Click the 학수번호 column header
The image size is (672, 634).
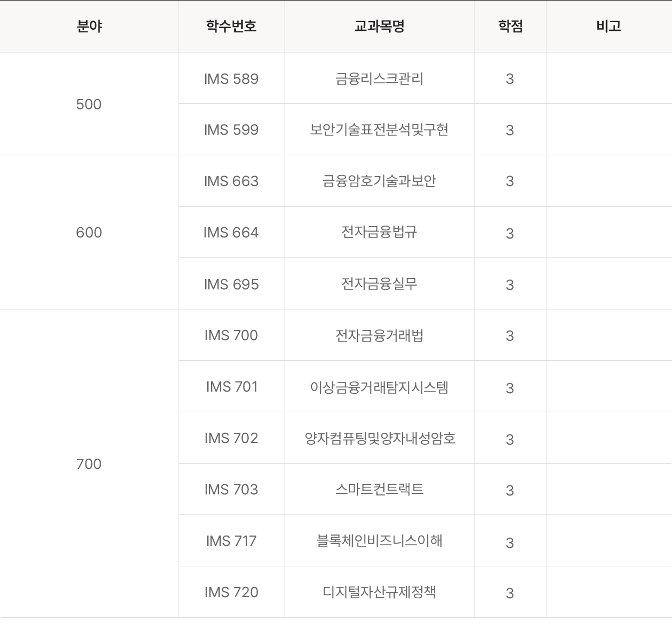click(x=231, y=26)
